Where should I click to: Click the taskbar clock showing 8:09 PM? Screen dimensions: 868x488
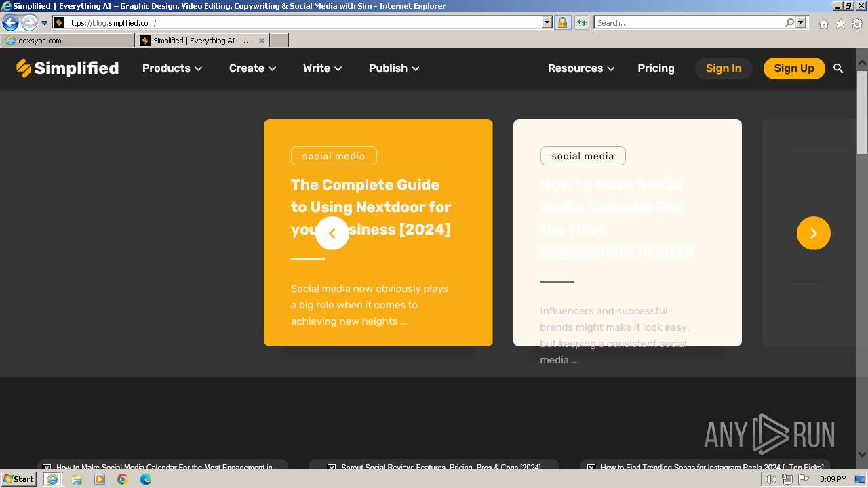click(x=833, y=479)
